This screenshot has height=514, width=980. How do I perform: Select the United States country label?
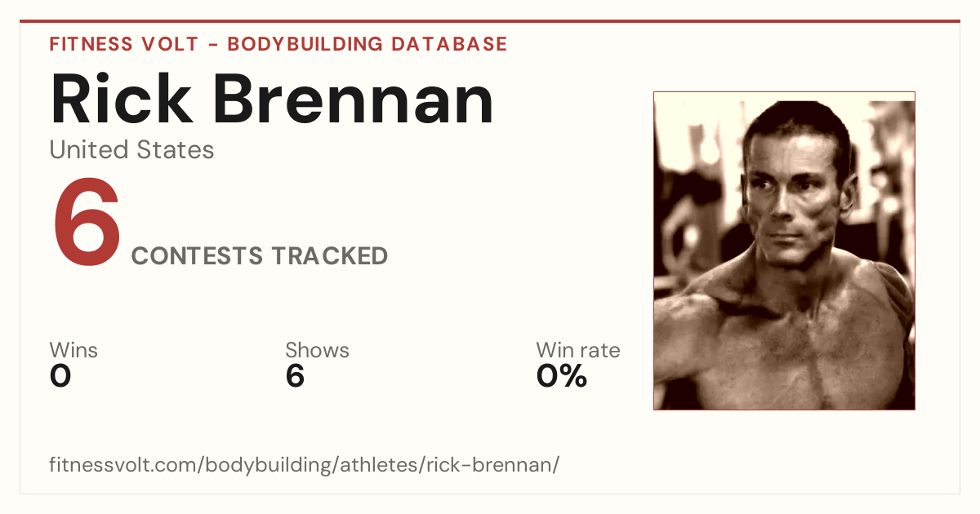(x=131, y=150)
